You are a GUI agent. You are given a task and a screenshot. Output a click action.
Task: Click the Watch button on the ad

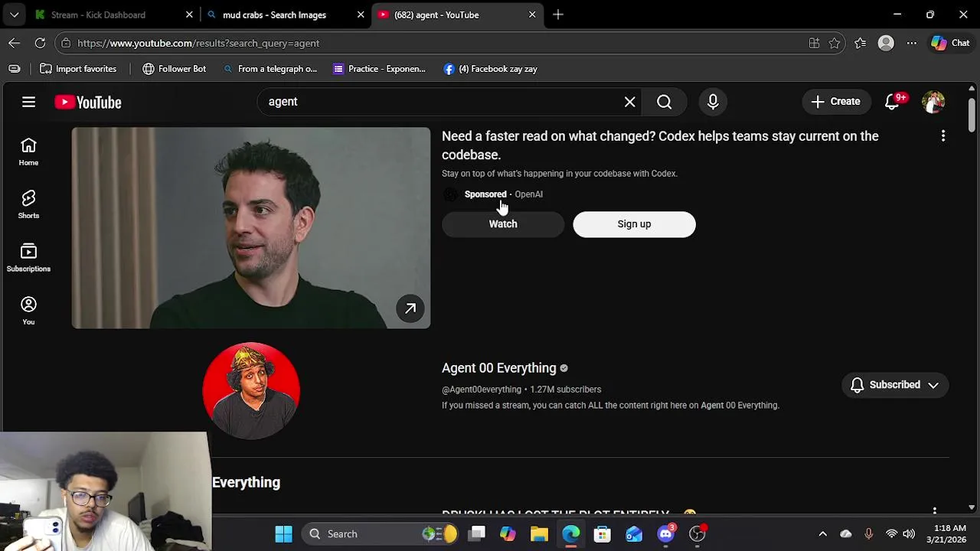[503, 224]
